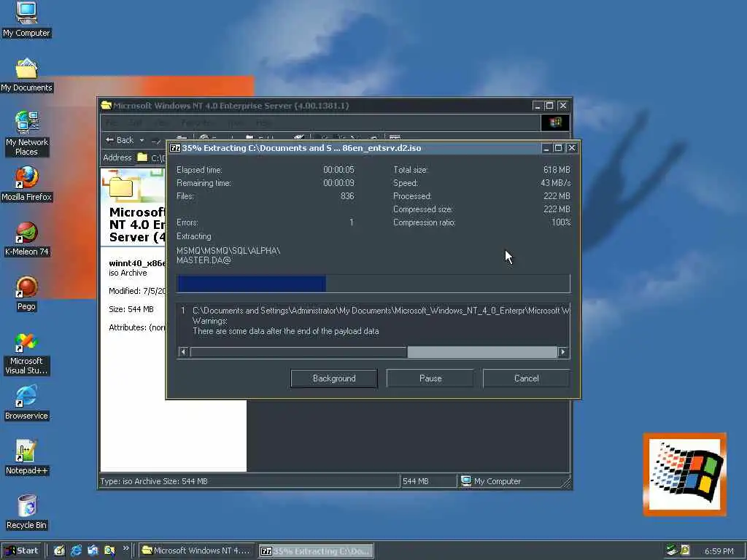Click the Windows flag logo on desktop
Viewport: 747px width, 560px height.
click(x=684, y=474)
